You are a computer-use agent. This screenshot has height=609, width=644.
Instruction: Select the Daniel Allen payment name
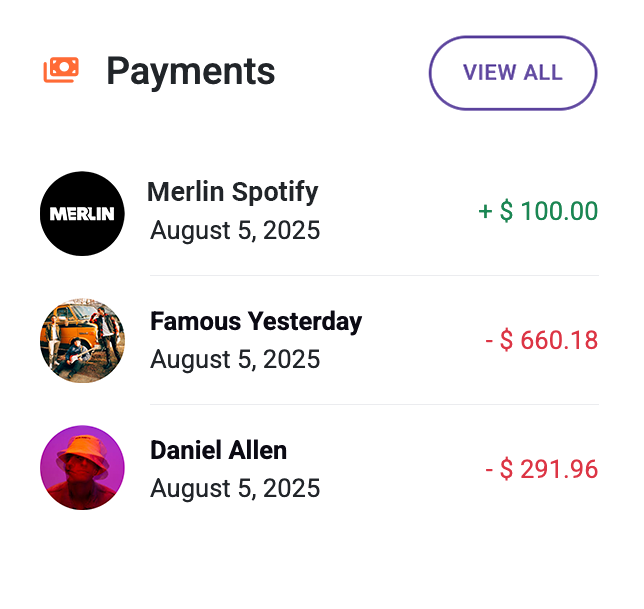(218, 450)
